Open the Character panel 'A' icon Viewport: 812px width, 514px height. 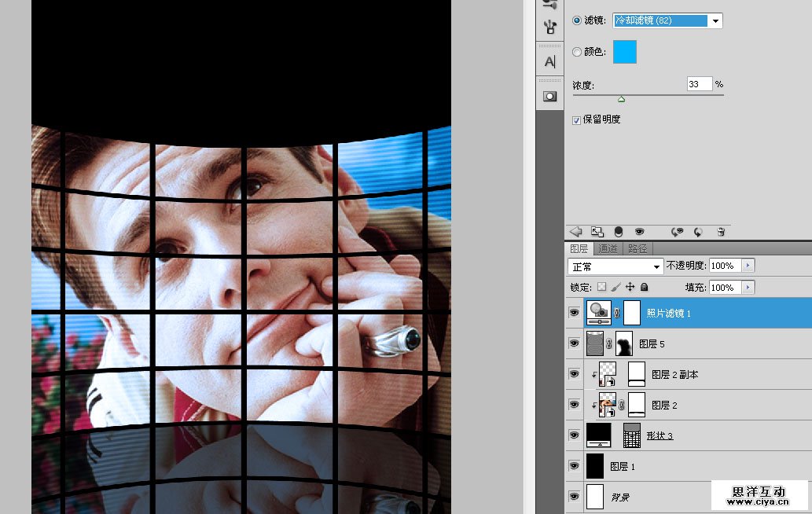point(550,61)
